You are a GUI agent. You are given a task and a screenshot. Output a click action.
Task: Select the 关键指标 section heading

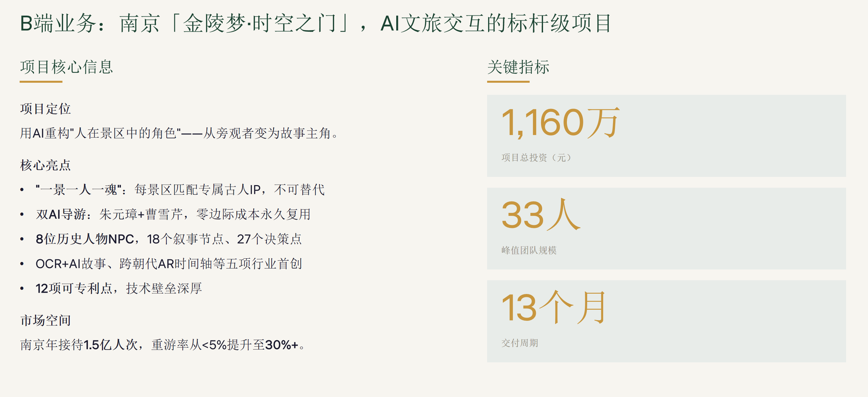click(518, 67)
